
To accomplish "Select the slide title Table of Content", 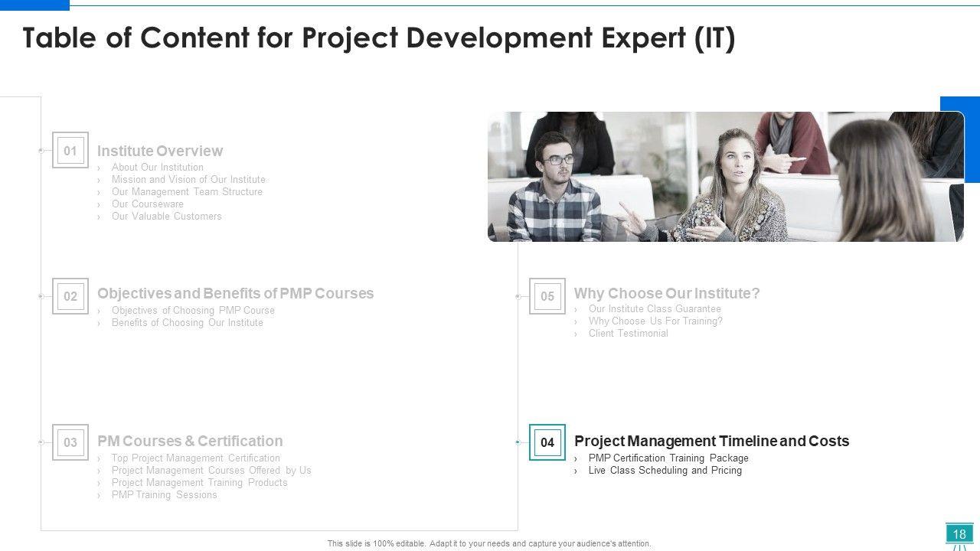I will click(x=379, y=38).
